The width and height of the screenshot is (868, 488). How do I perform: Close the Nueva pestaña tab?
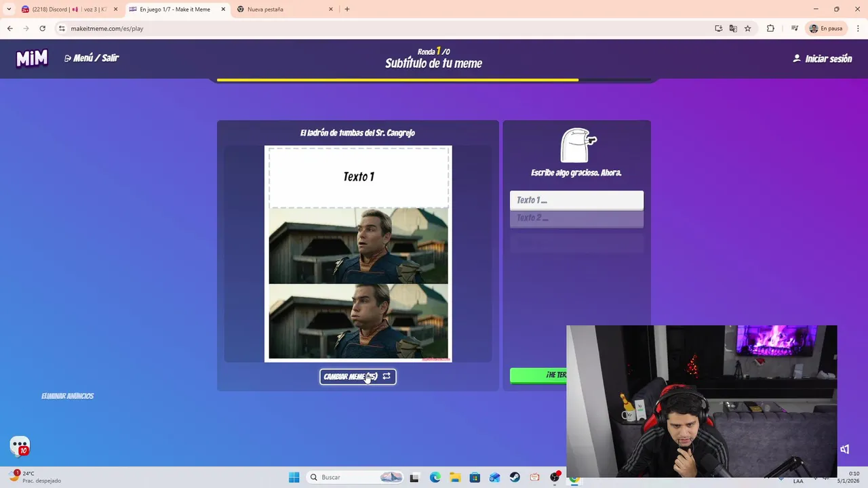(x=331, y=9)
